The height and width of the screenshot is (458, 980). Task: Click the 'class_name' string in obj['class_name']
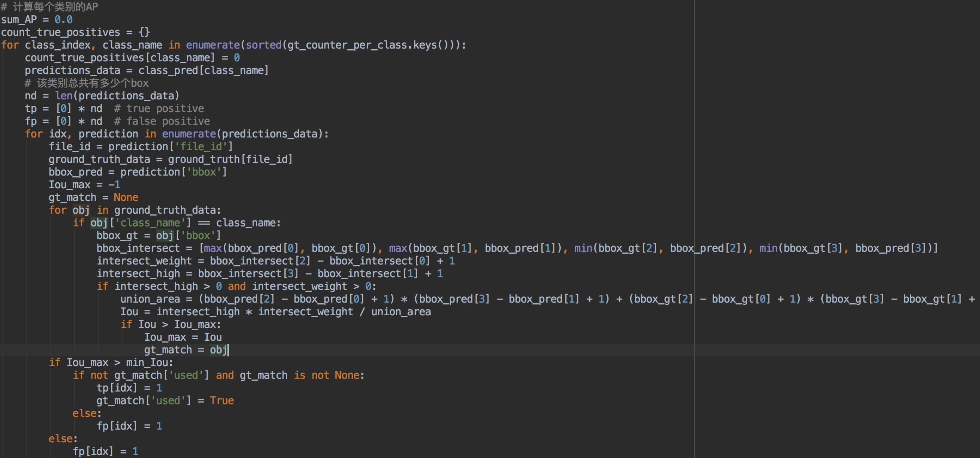tap(150, 223)
